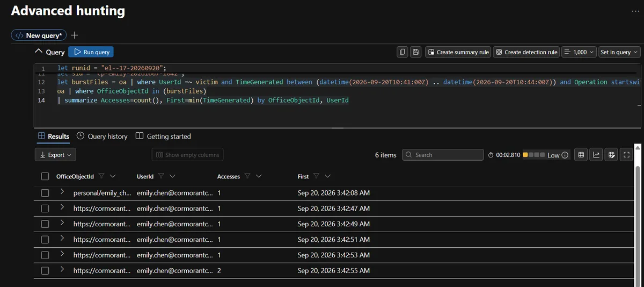Open the OfficeObjectId column sort chevron

(113, 176)
